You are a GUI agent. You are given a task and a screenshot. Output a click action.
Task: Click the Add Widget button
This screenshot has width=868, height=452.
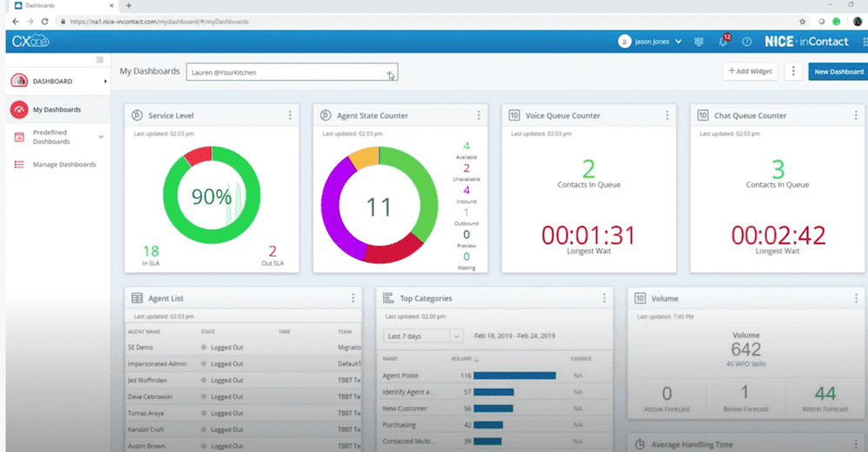coord(750,72)
